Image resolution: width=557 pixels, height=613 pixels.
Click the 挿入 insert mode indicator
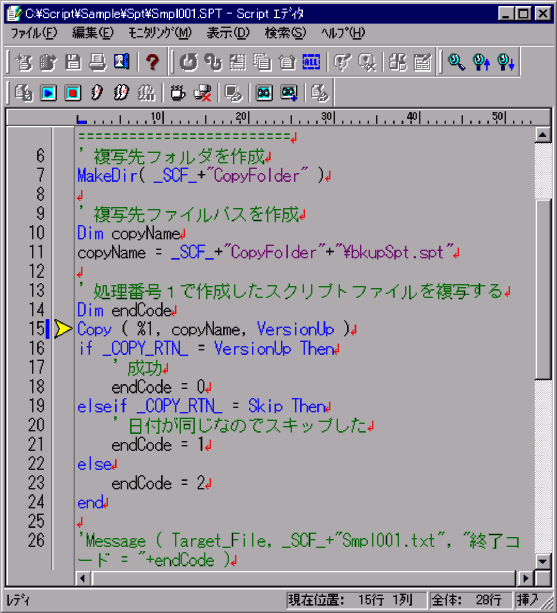pyautogui.click(x=528, y=600)
